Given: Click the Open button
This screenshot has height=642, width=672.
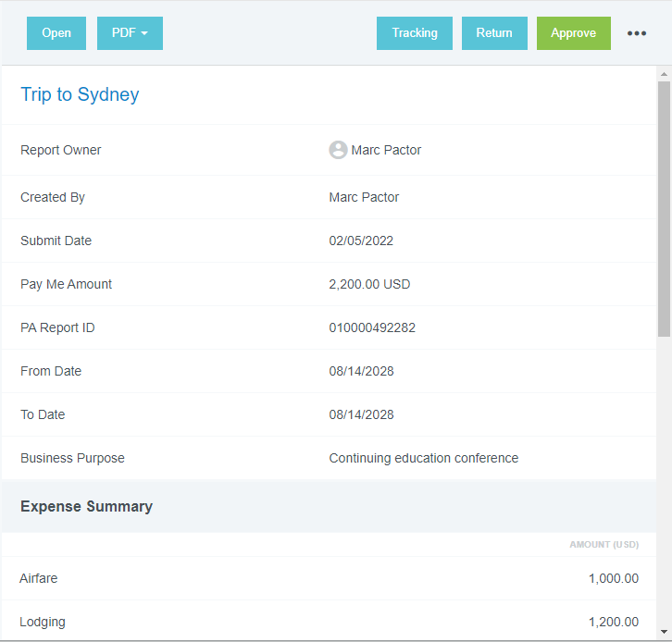Looking at the screenshot, I should [56, 33].
